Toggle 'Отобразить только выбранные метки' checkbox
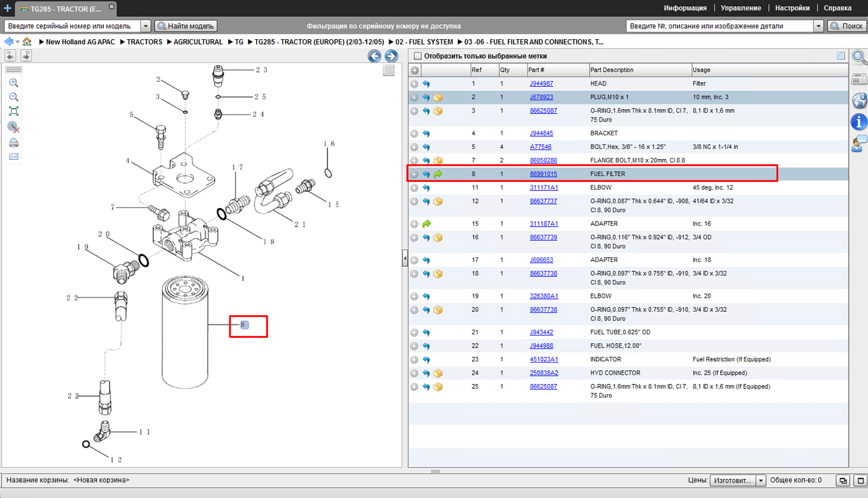This screenshot has width=868, height=498. [418, 56]
